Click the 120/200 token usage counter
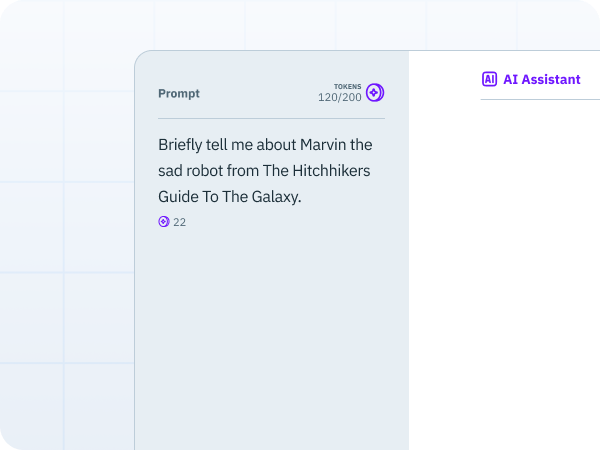The height and width of the screenshot is (450, 600). point(340,98)
